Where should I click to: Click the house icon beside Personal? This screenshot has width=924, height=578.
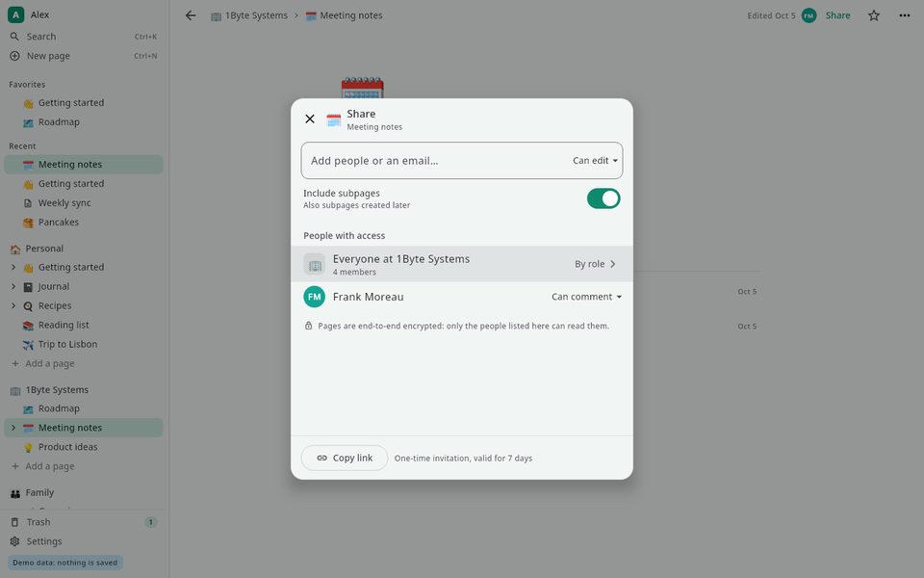[x=15, y=250]
